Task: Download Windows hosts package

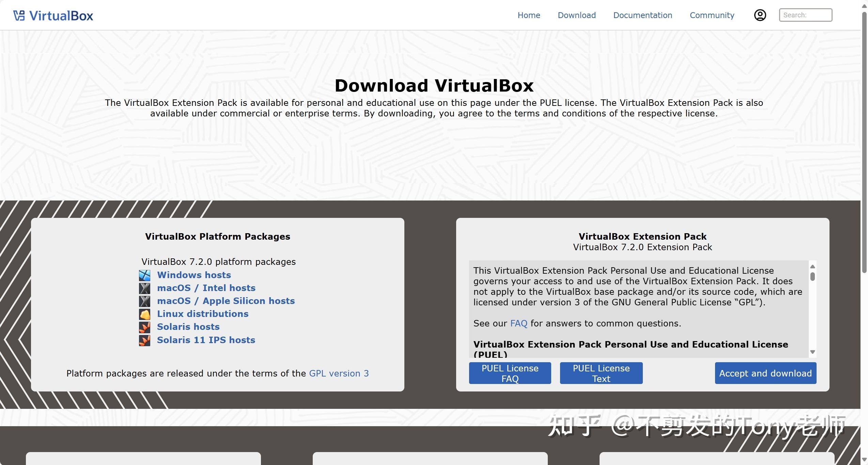Action: pyautogui.click(x=193, y=275)
